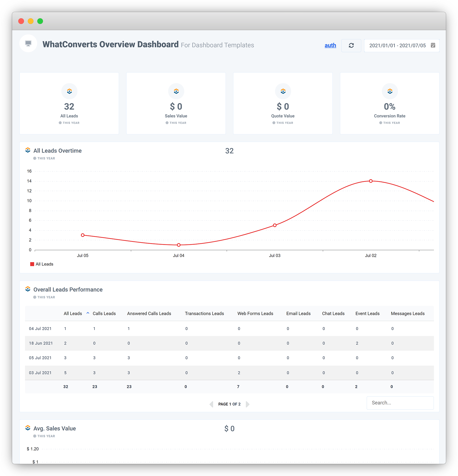Click logo icon beside Overall Leads Performance
The image size is (458, 476).
tap(28, 289)
